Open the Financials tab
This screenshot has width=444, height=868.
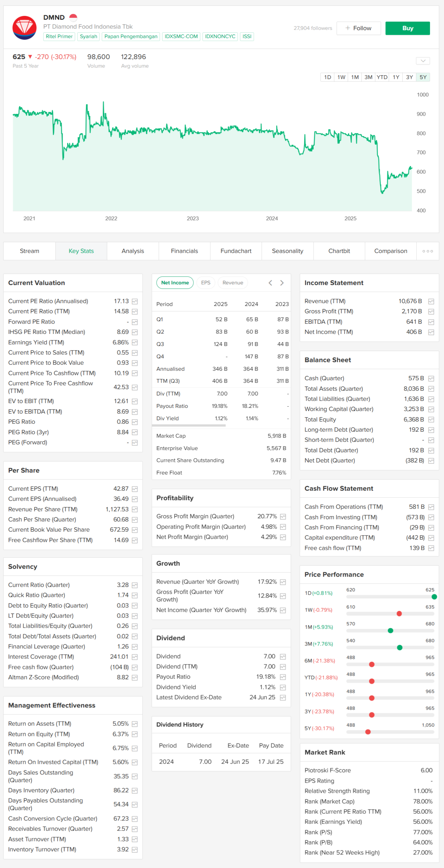click(x=184, y=251)
